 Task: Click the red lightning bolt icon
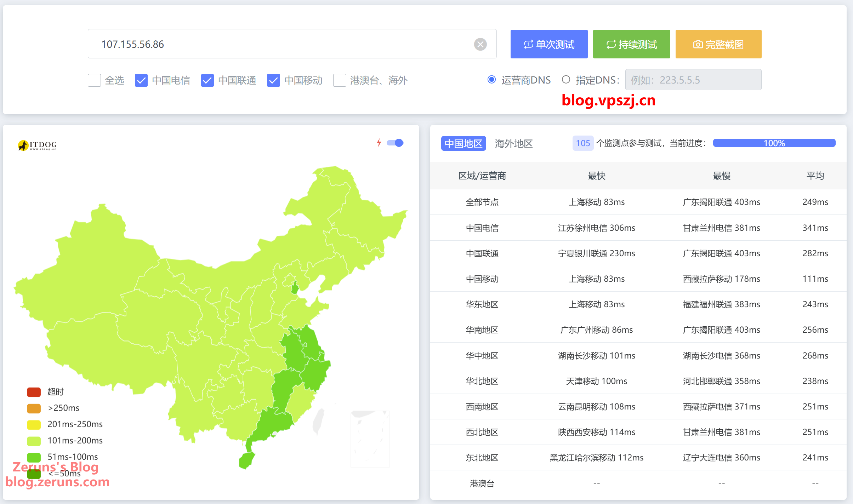[379, 143]
